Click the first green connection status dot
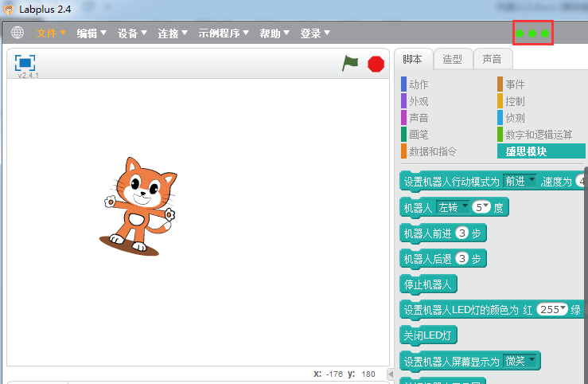This screenshot has height=384, width=588. pyautogui.click(x=520, y=33)
